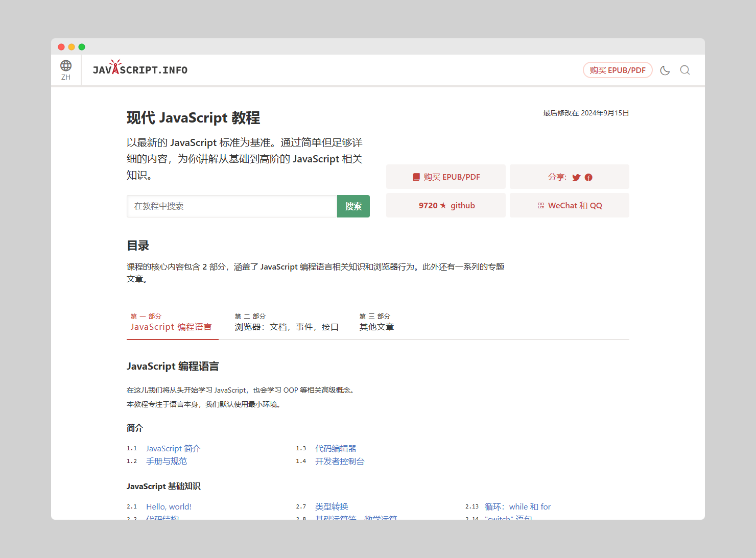Toggle dark mode with the moon icon
The width and height of the screenshot is (756, 558).
[x=665, y=70]
